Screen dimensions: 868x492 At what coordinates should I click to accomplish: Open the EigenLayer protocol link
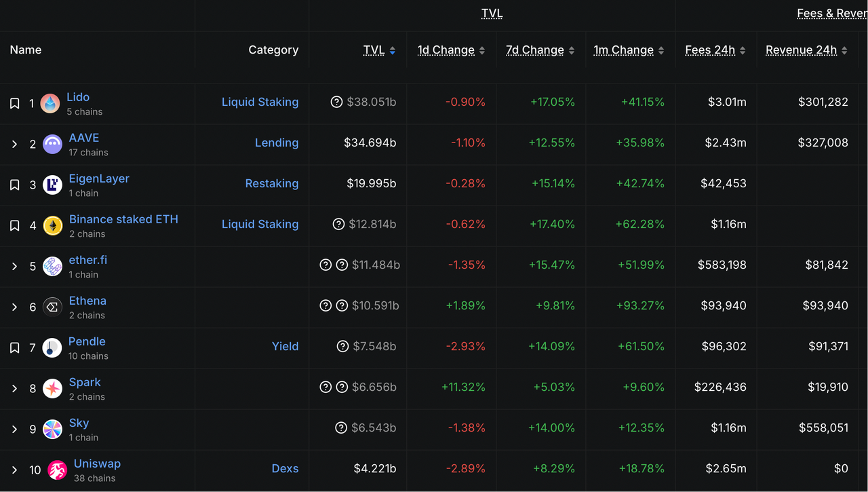coord(99,178)
